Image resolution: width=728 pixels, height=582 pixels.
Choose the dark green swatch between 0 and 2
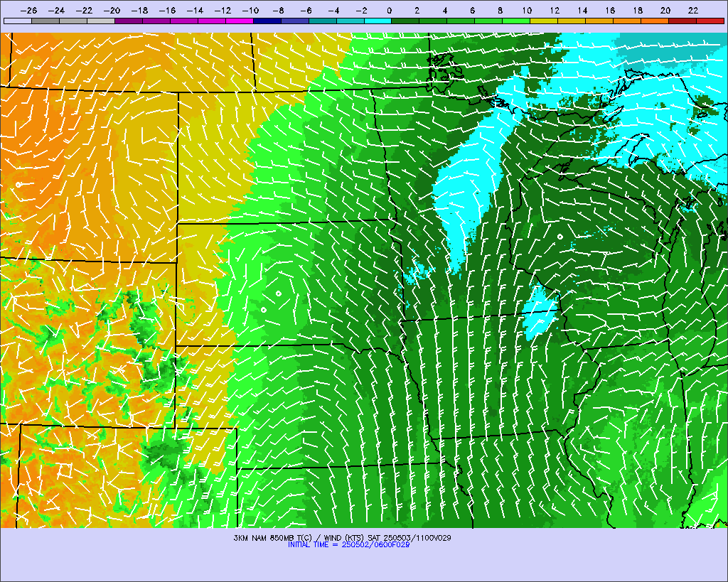click(405, 21)
